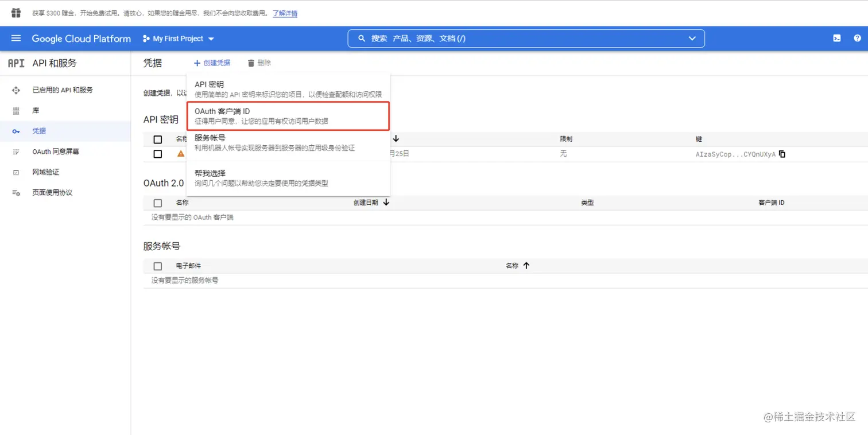Sort API keys by date arrow

396,139
